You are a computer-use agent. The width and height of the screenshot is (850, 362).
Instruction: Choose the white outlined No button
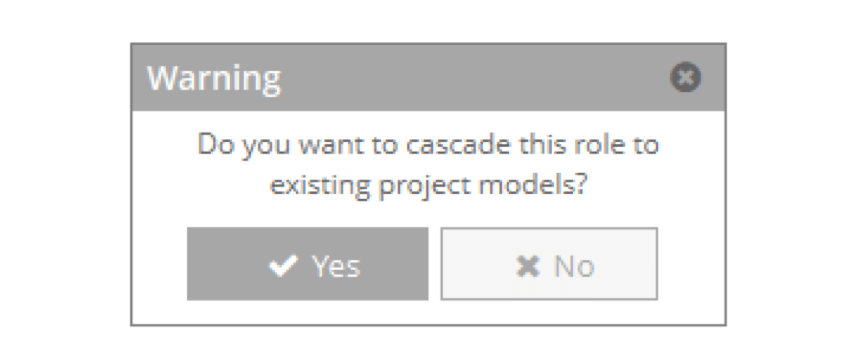pyautogui.click(x=549, y=264)
